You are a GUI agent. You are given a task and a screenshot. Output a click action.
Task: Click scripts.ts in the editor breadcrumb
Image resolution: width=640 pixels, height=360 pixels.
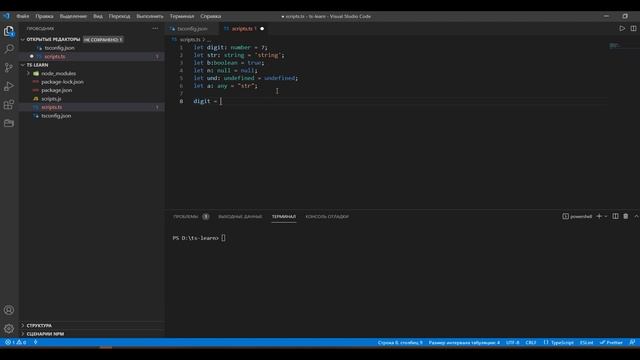click(190, 40)
